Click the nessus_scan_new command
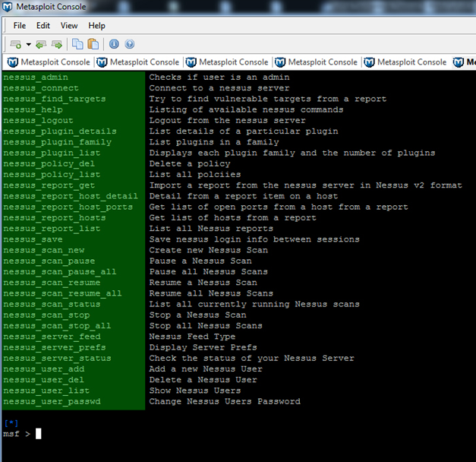This screenshot has height=462, width=476. tap(44, 250)
